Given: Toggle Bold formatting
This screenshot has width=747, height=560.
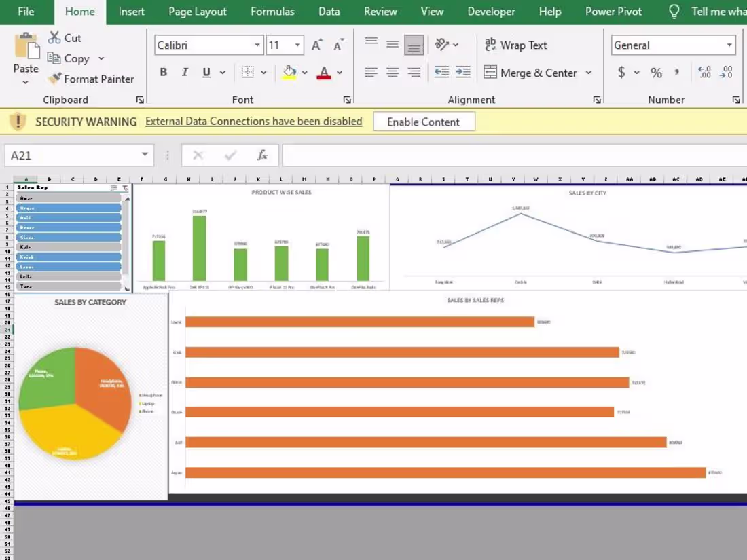Looking at the screenshot, I should 163,72.
